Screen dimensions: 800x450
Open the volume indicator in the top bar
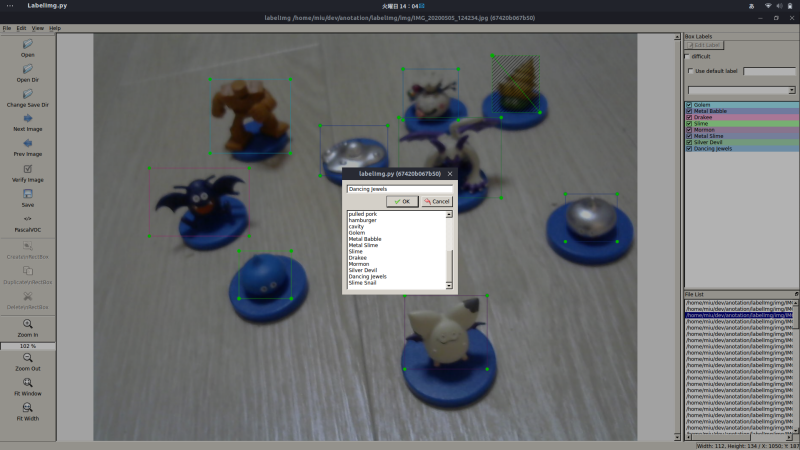pos(779,6)
